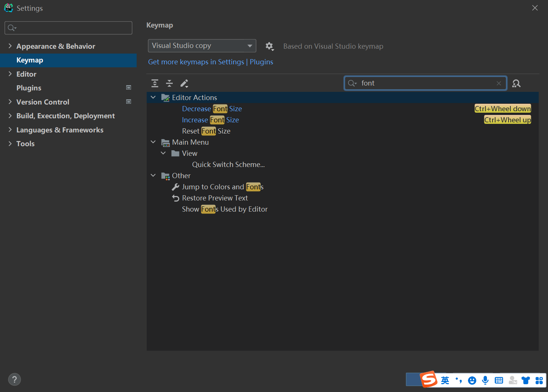Collapse the Main Menu group
The image size is (548, 392).
coord(153,142)
